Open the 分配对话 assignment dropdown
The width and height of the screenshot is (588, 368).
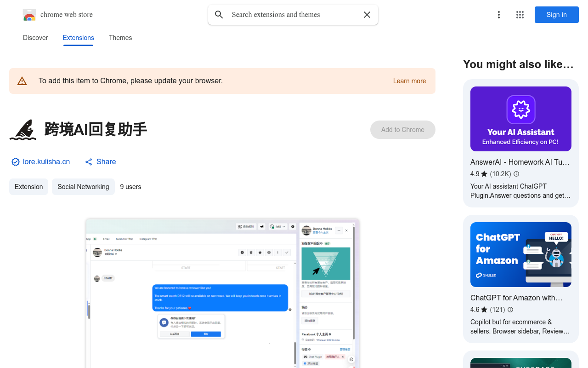[111, 254]
